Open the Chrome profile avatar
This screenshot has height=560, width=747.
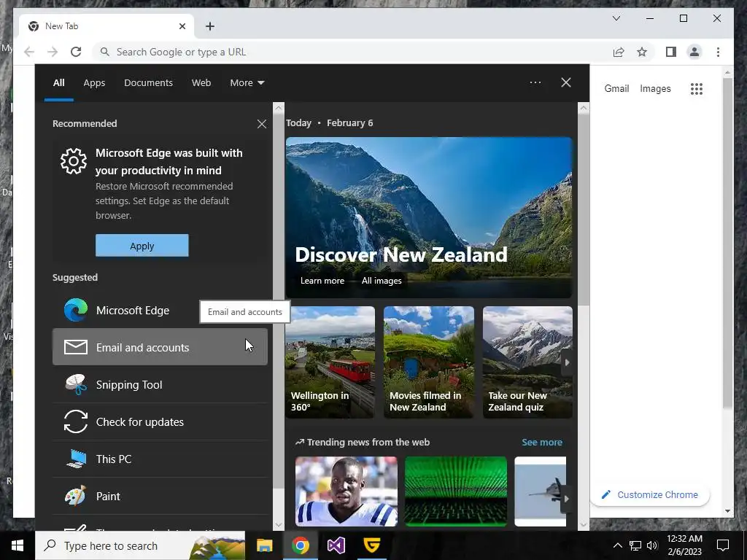[694, 52]
